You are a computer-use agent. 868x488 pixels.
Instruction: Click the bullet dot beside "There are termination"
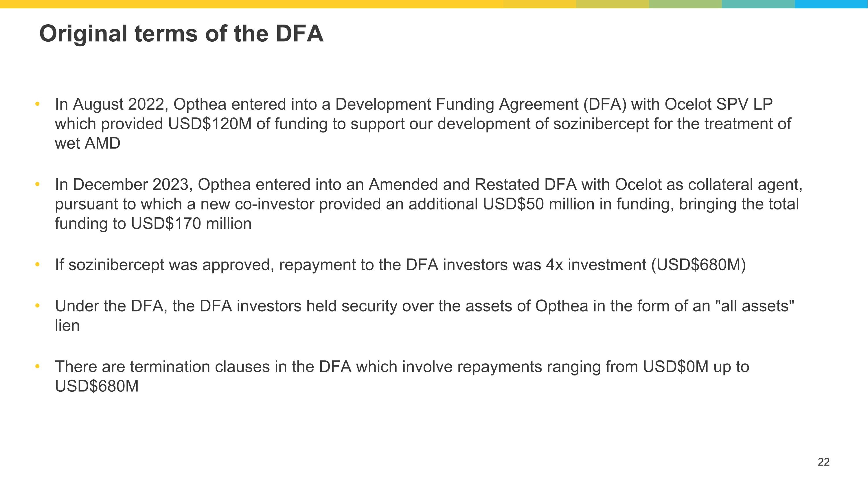tap(37, 366)
